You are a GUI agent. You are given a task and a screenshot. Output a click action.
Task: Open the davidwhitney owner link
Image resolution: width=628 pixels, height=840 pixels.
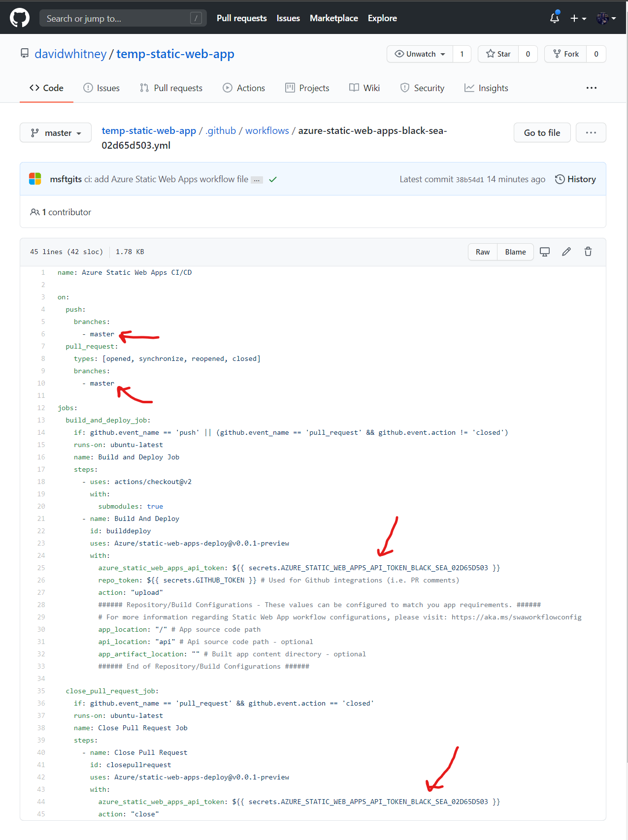[70, 54]
